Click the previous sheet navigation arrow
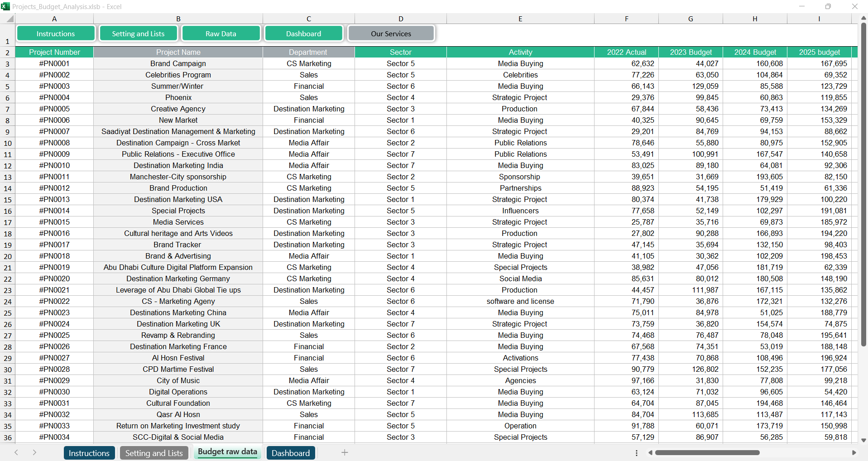Image resolution: width=868 pixels, height=461 pixels. pyautogui.click(x=16, y=452)
